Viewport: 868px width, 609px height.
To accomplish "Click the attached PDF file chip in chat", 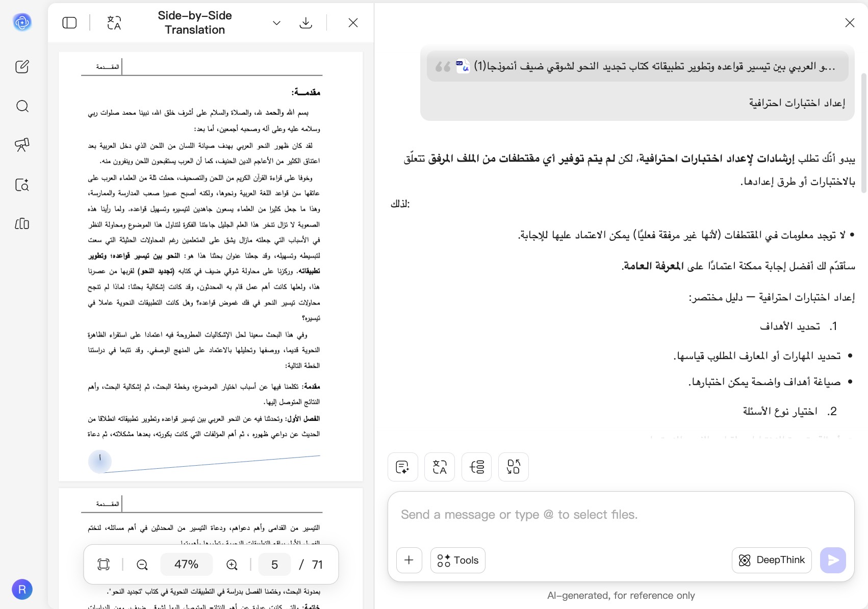I will coord(637,66).
